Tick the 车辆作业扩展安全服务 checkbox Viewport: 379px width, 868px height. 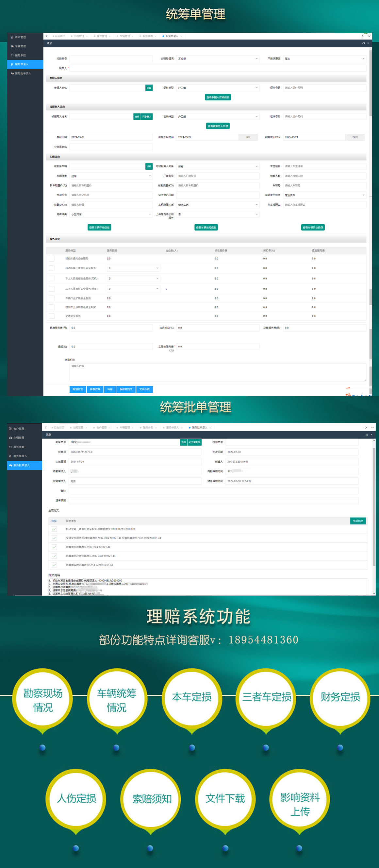[52, 298]
